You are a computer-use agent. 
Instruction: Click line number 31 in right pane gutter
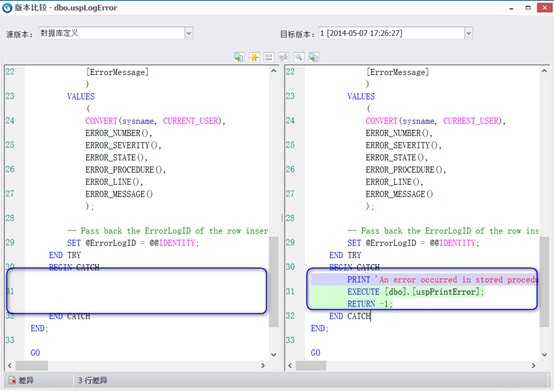click(290, 292)
